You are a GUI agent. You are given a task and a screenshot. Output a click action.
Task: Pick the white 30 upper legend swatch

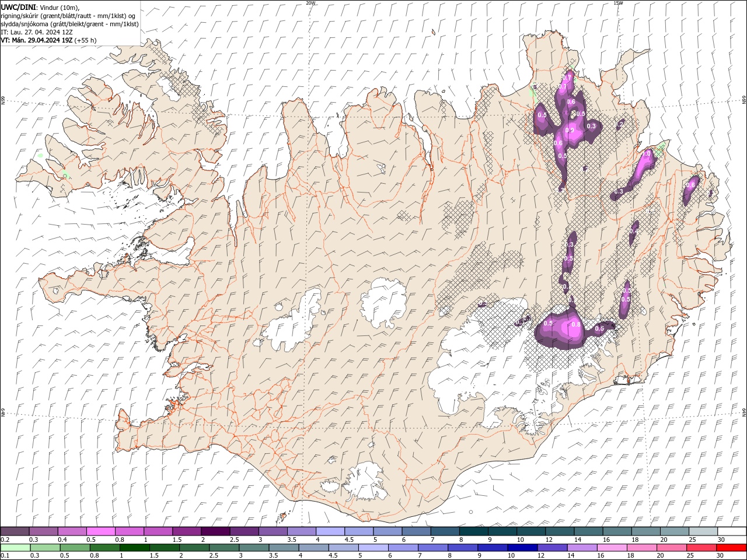[731, 531]
